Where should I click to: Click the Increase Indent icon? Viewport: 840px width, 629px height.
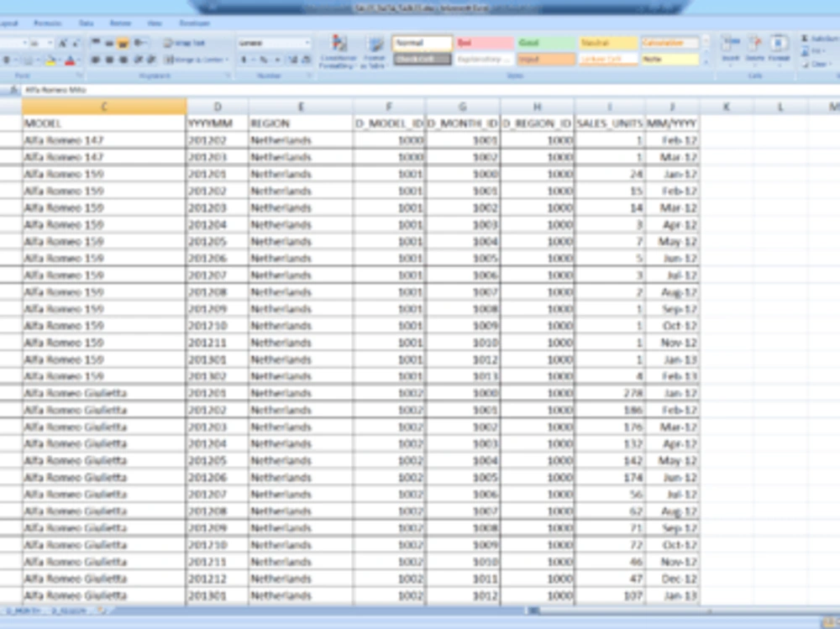click(x=151, y=60)
